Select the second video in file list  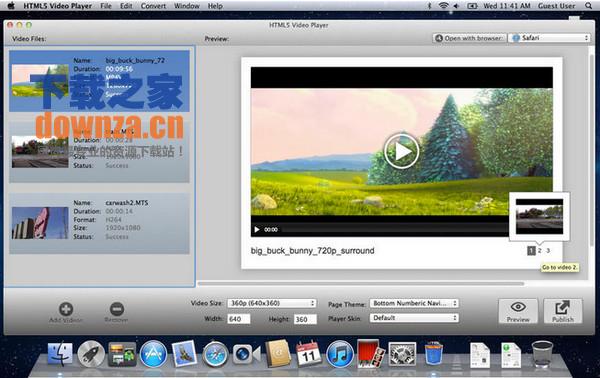tap(99, 152)
